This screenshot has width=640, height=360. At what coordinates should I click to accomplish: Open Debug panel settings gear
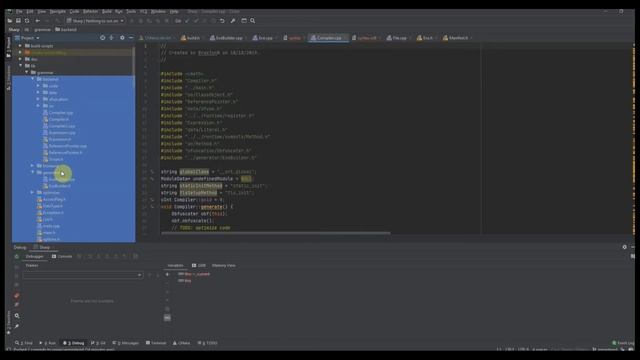(624, 247)
